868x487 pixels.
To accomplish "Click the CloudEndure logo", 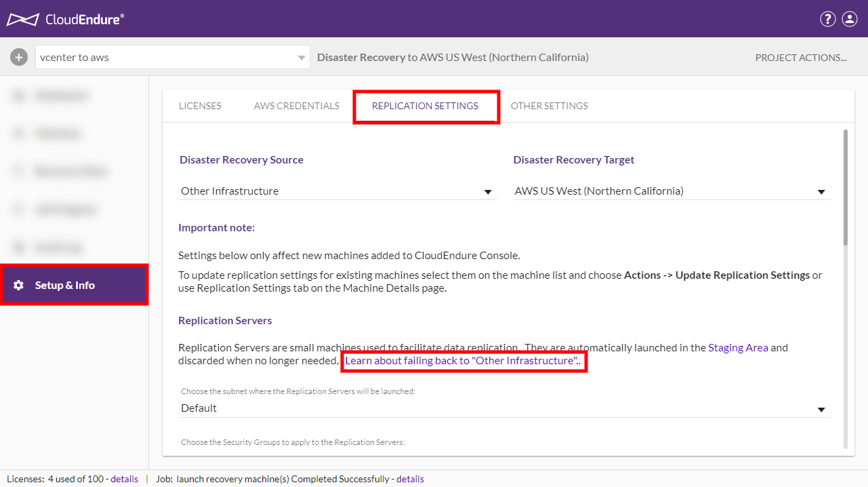I will coord(65,19).
